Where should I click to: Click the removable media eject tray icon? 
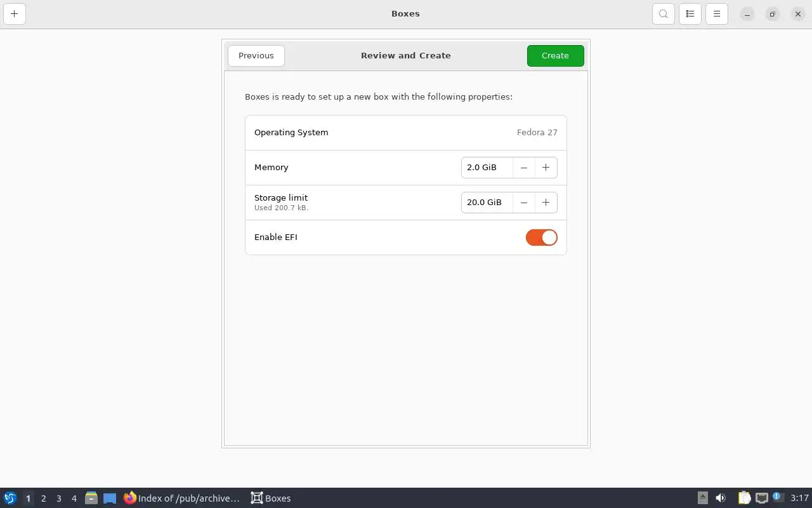(x=702, y=498)
